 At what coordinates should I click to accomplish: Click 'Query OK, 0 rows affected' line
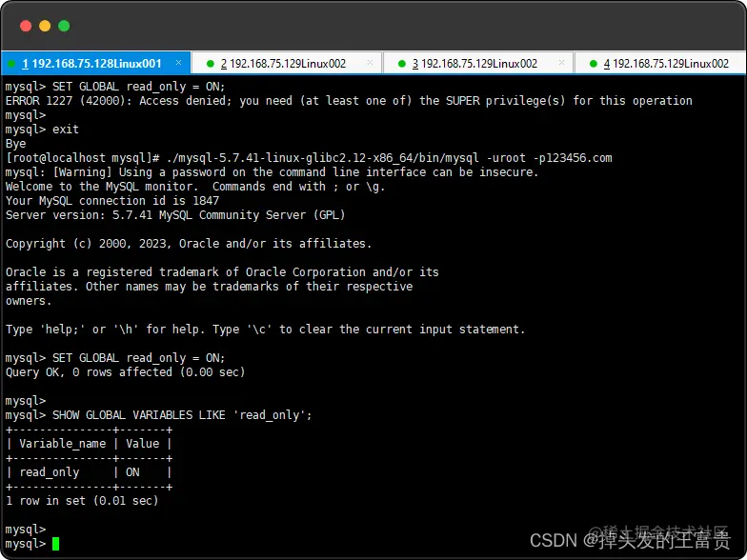[126, 372]
